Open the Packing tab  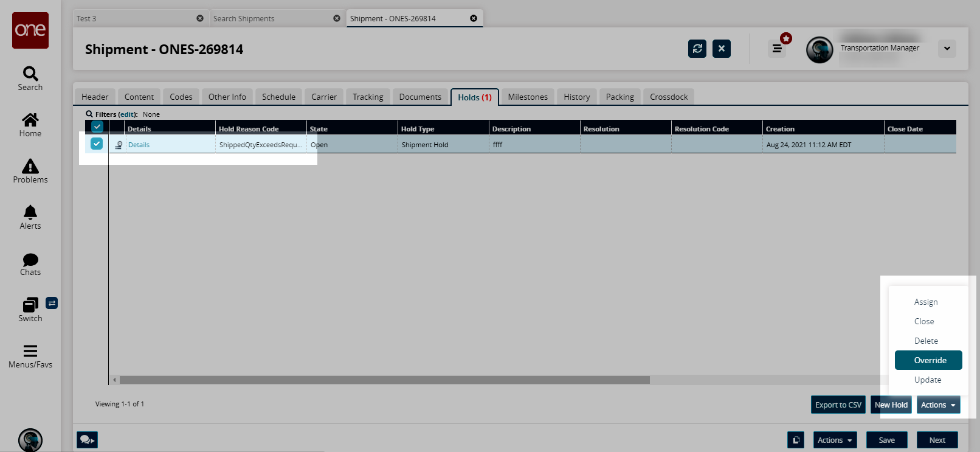tap(620, 97)
